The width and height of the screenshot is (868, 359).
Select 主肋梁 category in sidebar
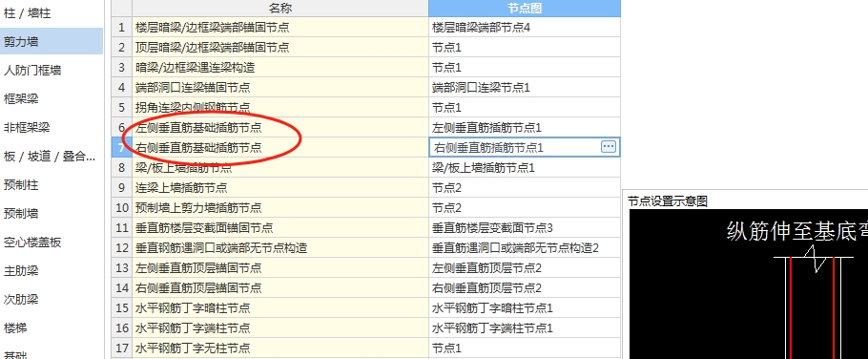21,271
